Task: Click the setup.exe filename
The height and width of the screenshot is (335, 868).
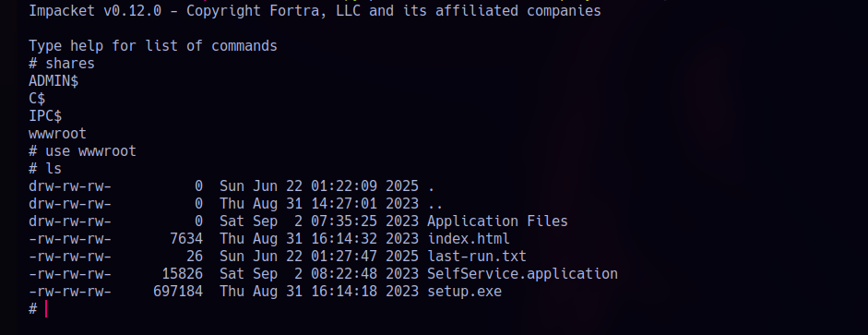Action: point(464,292)
